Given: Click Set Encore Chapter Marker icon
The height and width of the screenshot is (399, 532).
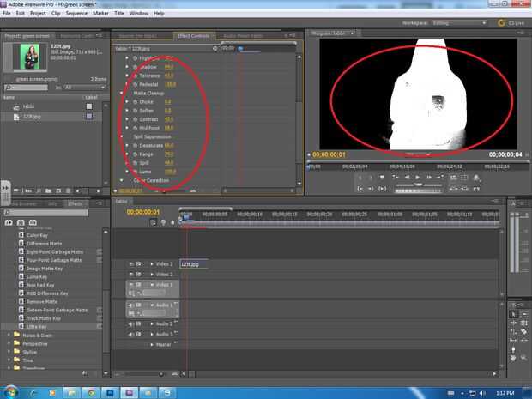Looking at the screenshot, I should tap(163, 222).
